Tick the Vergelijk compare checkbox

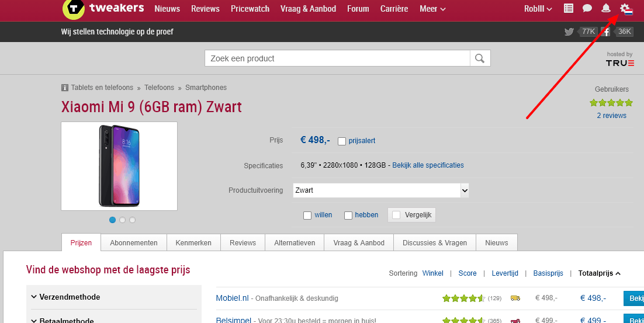(396, 215)
